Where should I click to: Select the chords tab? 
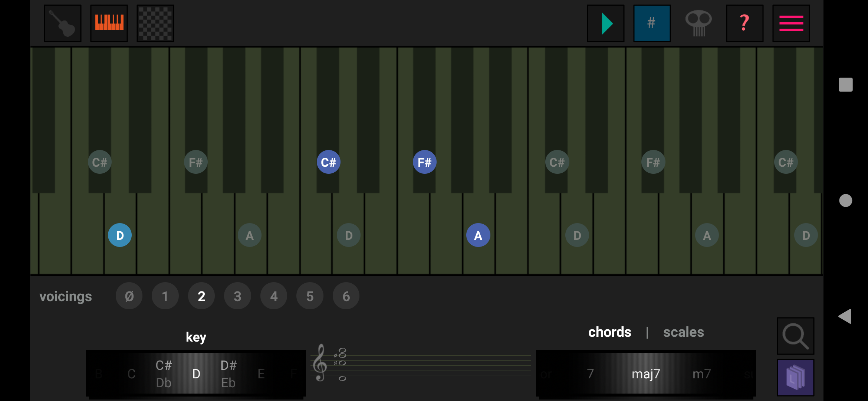pyautogui.click(x=609, y=332)
